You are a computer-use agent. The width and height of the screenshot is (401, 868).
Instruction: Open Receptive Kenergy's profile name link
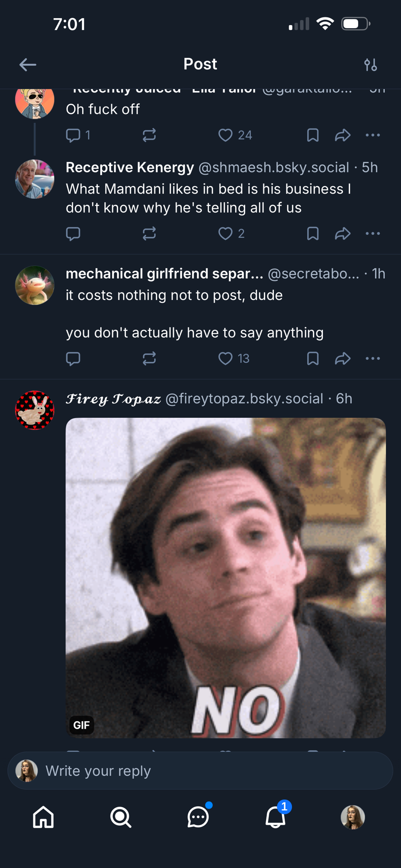130,168
